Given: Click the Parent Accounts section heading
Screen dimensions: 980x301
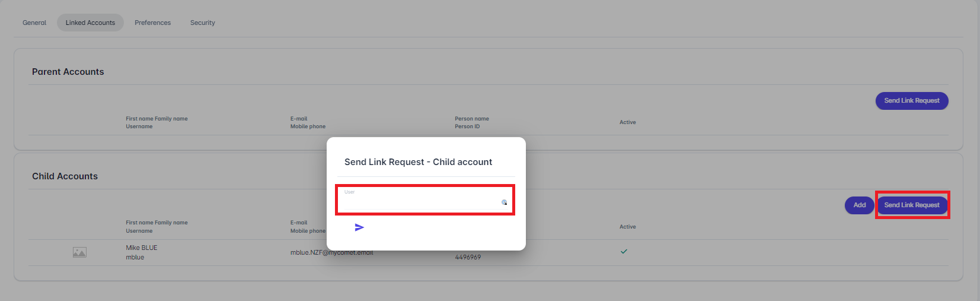Looking at the screenshot, I should click(68, 72).
